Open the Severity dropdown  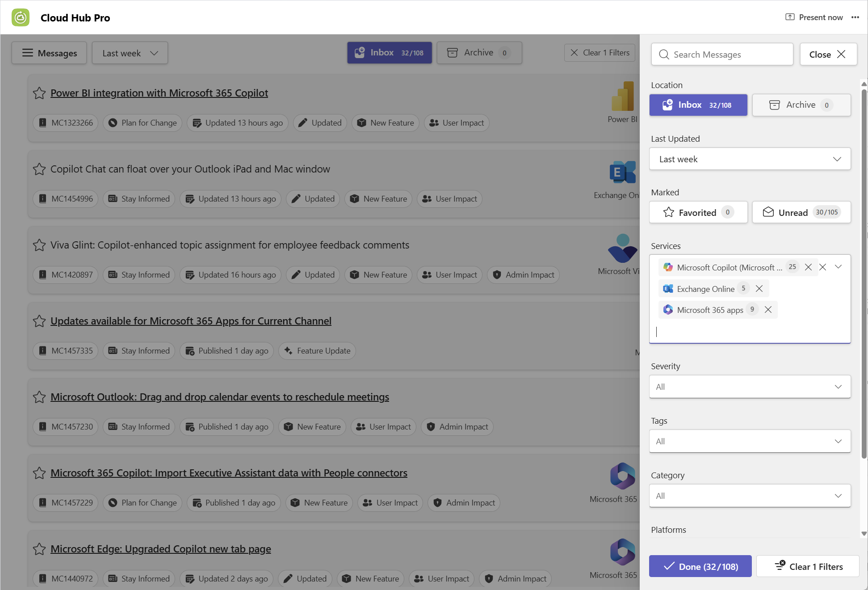pos(750,387)
